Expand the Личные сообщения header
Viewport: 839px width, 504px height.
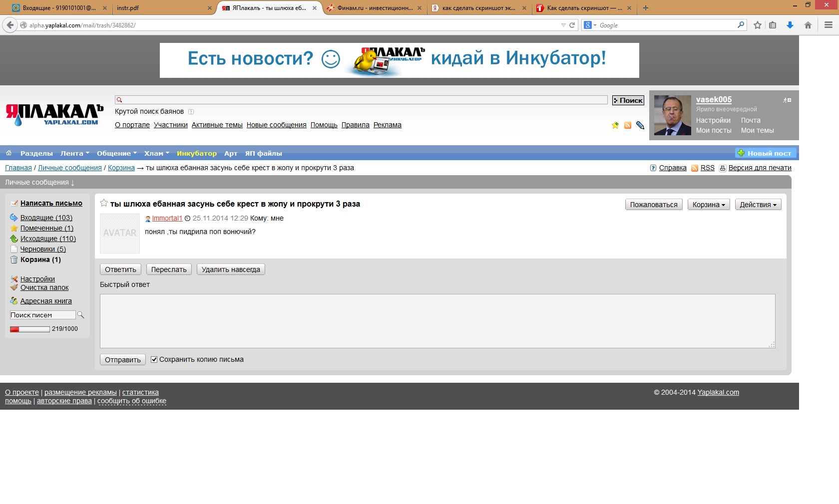[40, 183]
